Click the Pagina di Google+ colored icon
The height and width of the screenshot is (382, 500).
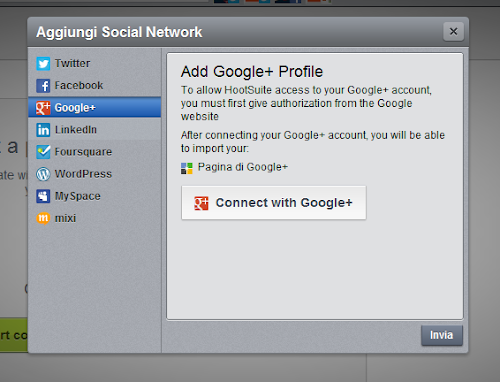click(187, 168)
